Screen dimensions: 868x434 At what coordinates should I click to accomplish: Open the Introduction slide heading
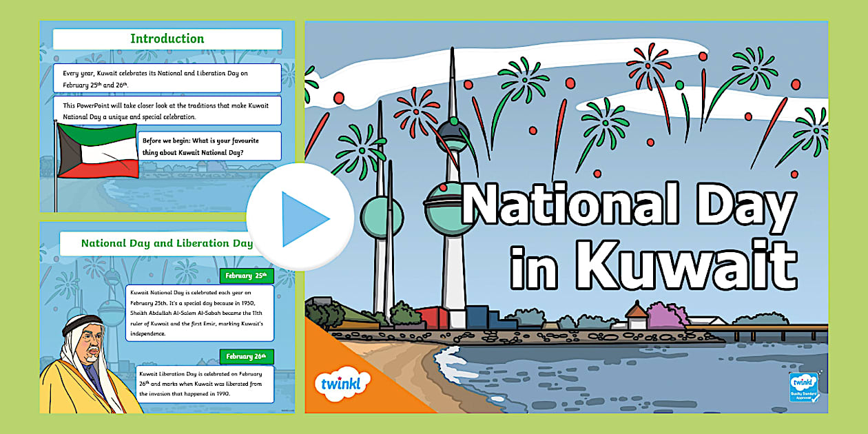point(167,39)
